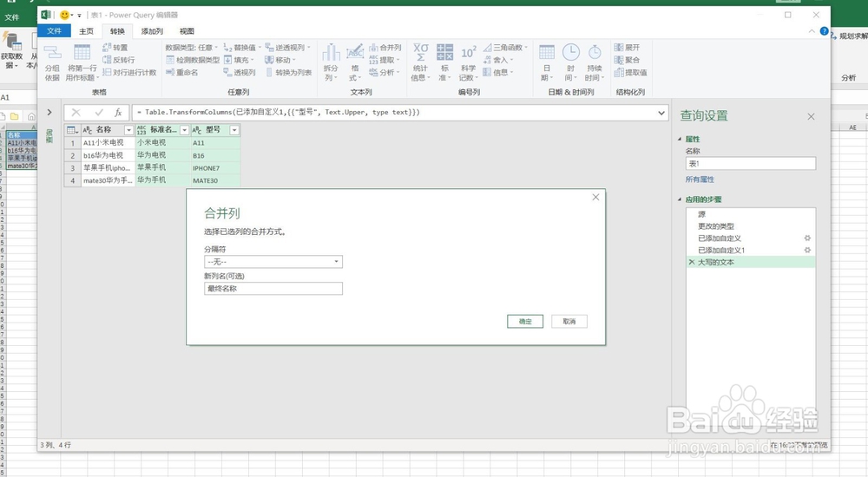868x477 pixels.
Task: Switch to the 视图 (View) tab
Action: (x=187, y=31)
